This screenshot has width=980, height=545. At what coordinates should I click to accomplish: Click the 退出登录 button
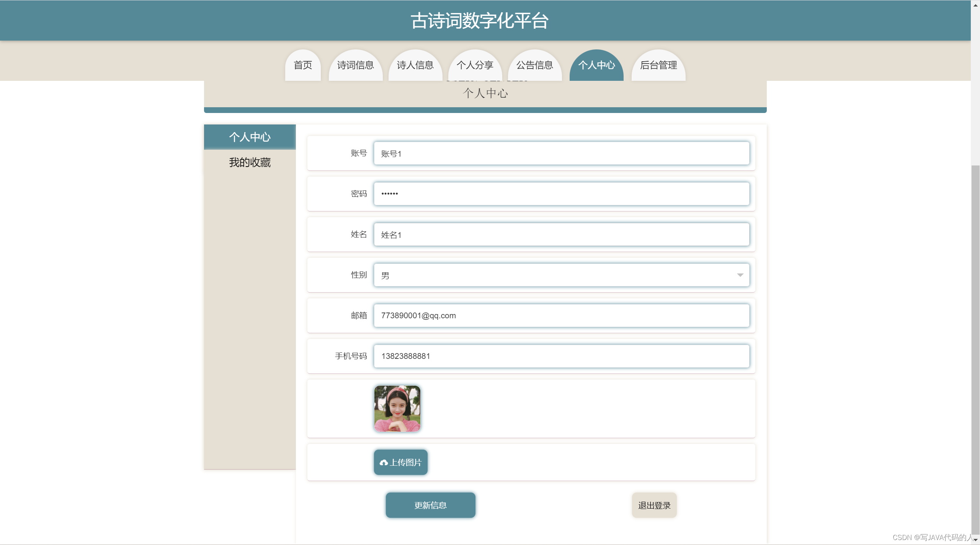654,505
